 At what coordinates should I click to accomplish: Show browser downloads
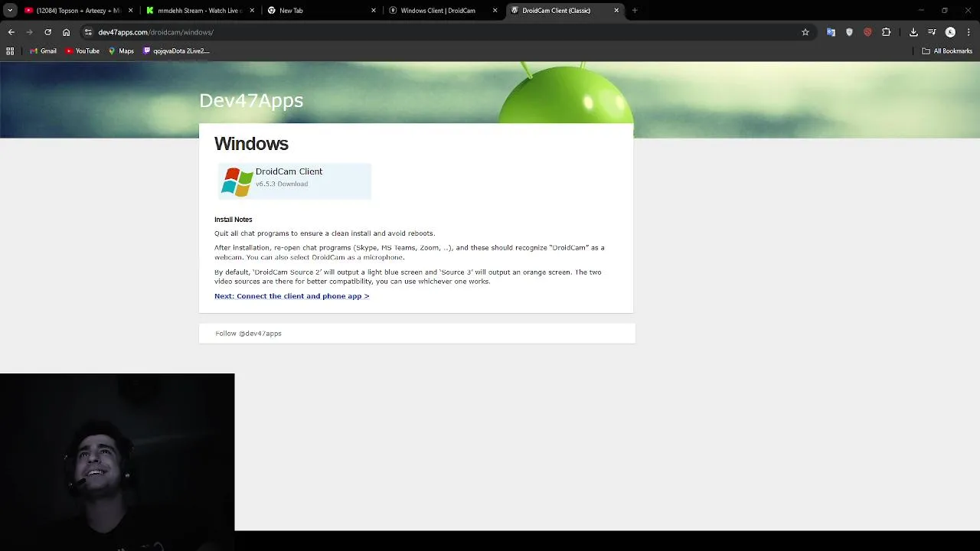tap(913, 32)
